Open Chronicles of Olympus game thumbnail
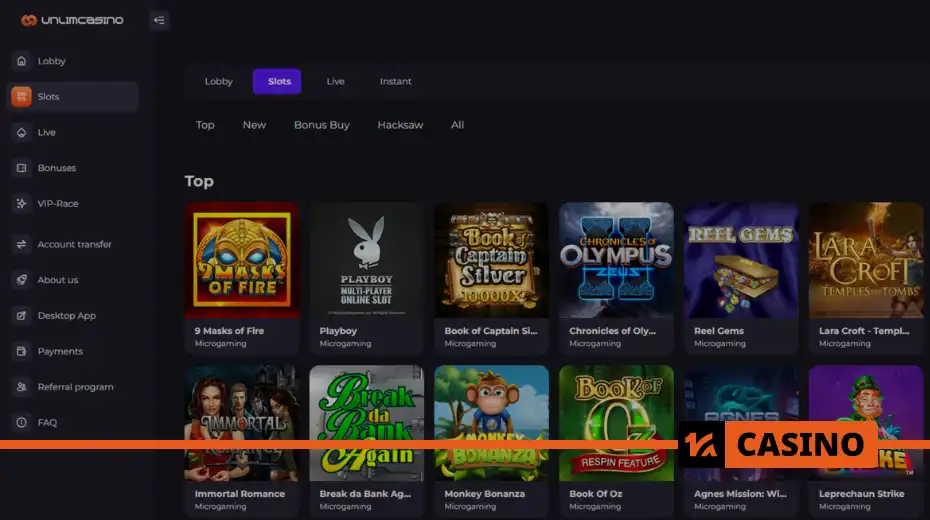 pos(616,260)
